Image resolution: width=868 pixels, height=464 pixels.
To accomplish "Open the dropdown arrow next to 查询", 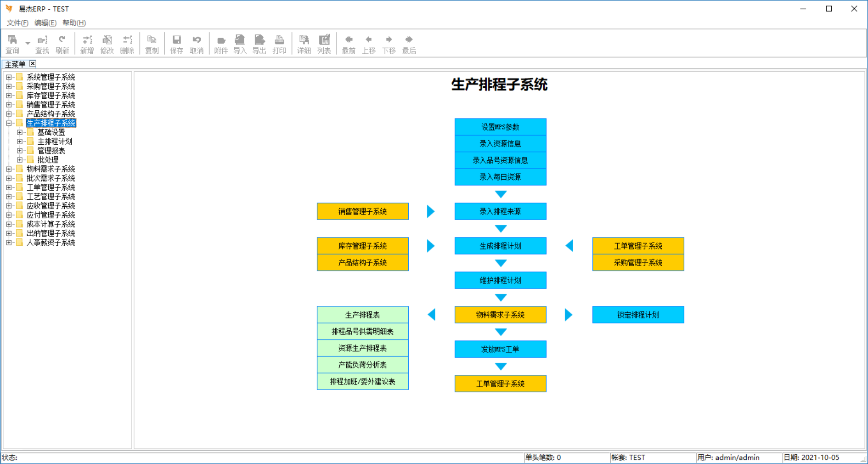I will pyautogui.click(x=28, y=43).
